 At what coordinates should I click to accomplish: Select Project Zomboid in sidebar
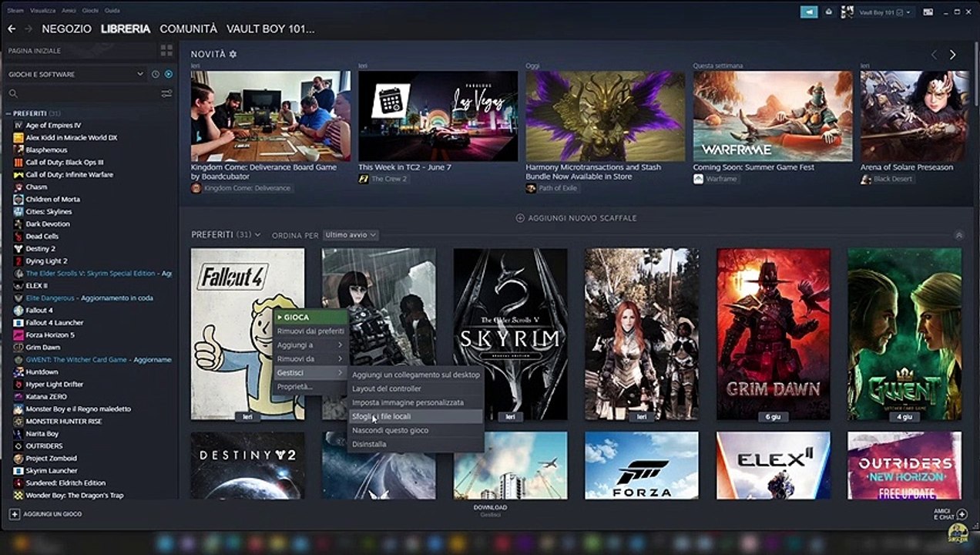(x=53, y=458)
